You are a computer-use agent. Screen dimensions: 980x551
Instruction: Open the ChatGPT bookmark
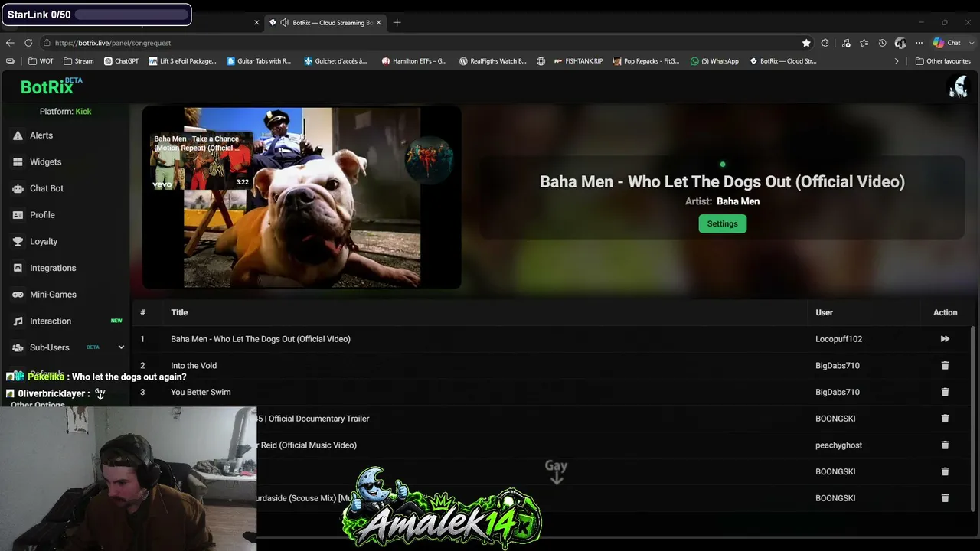click(x=121, y=61)
